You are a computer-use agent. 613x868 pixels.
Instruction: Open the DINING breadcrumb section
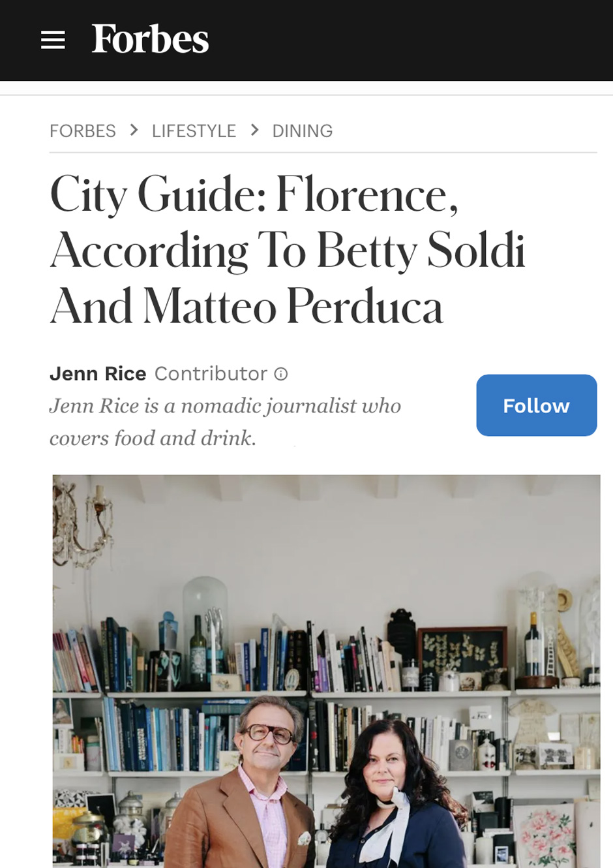pos(303,131)
